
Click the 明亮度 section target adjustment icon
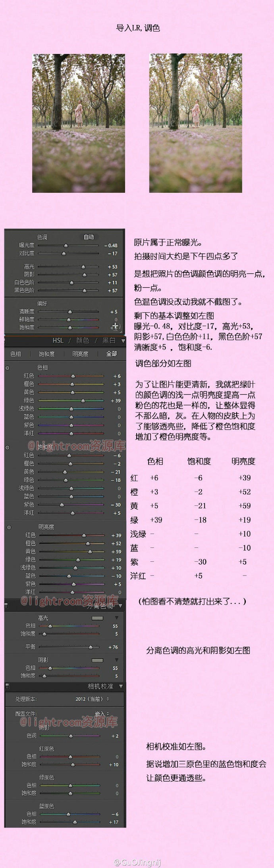point(9,527)
